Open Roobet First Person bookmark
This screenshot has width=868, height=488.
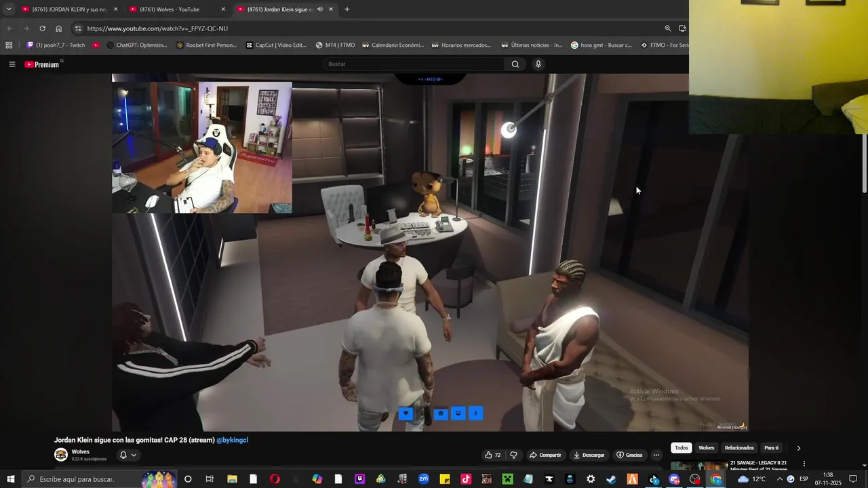206,45
